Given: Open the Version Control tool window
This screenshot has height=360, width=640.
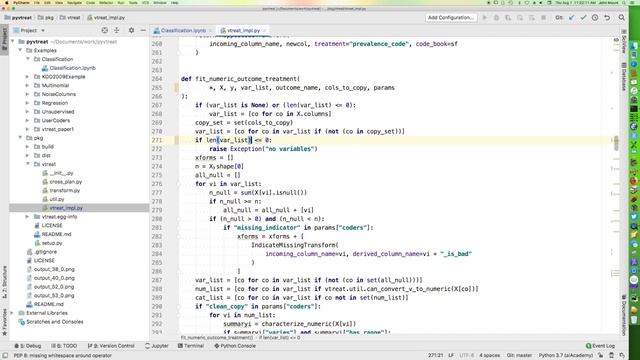Looking at the screenshot, I should 111,346.
